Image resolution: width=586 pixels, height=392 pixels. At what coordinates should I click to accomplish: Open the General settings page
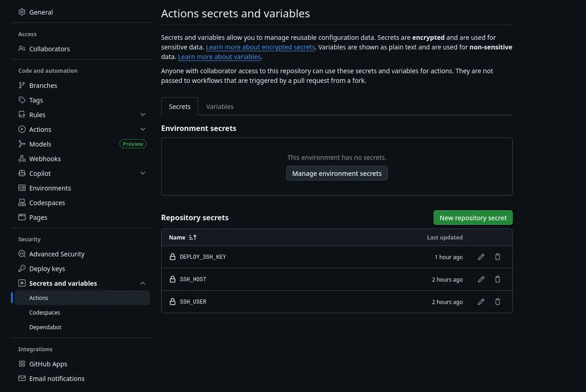tap(82, 12)
